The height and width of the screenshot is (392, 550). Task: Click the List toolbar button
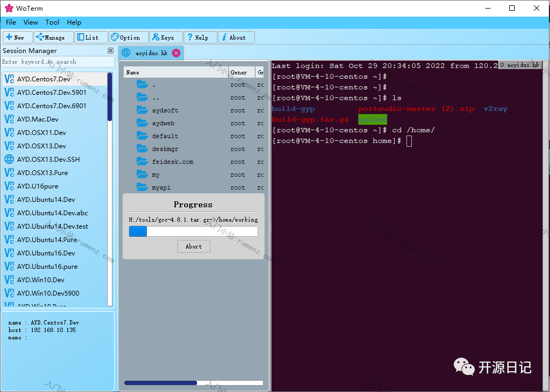tap(91, 37)
